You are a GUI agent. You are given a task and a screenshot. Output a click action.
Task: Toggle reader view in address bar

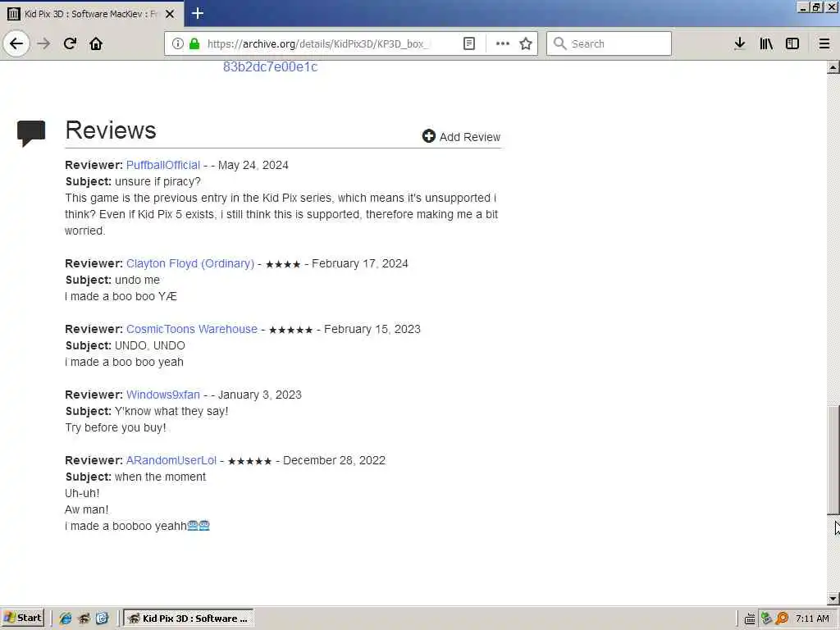(x=468, y=43)
